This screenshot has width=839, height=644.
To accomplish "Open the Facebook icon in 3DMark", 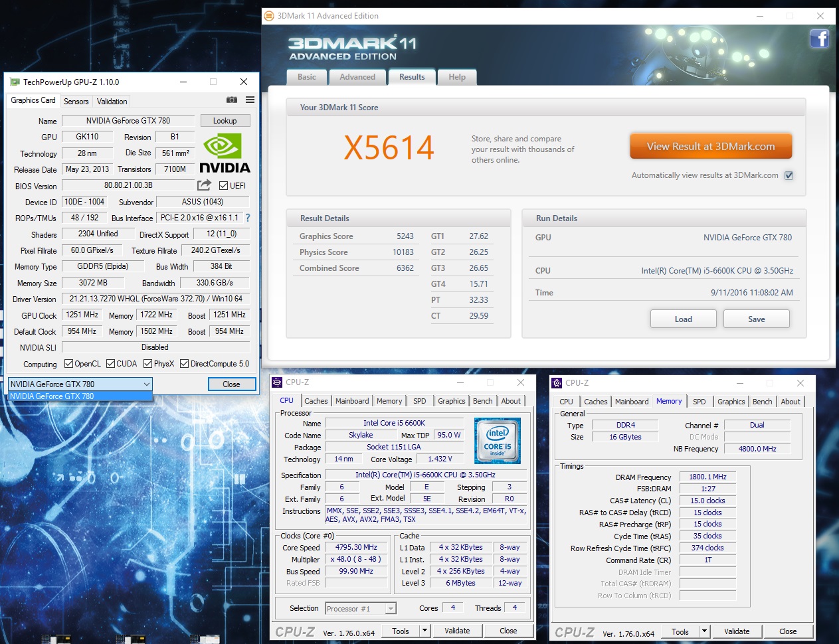I will click(x=819, y=39).
